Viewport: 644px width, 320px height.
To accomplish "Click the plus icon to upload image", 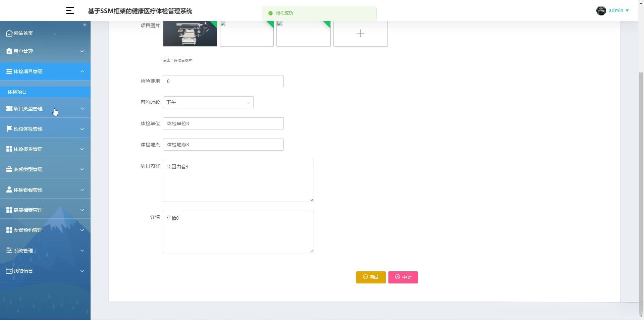I will coord(360,33).
